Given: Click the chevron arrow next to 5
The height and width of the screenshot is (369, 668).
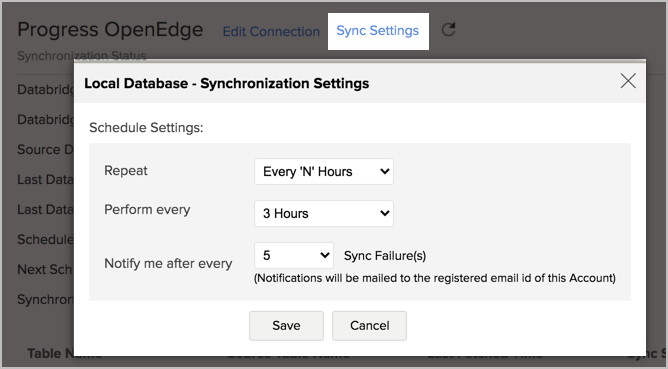Looking at the screenshot, I should click(325, 255).
